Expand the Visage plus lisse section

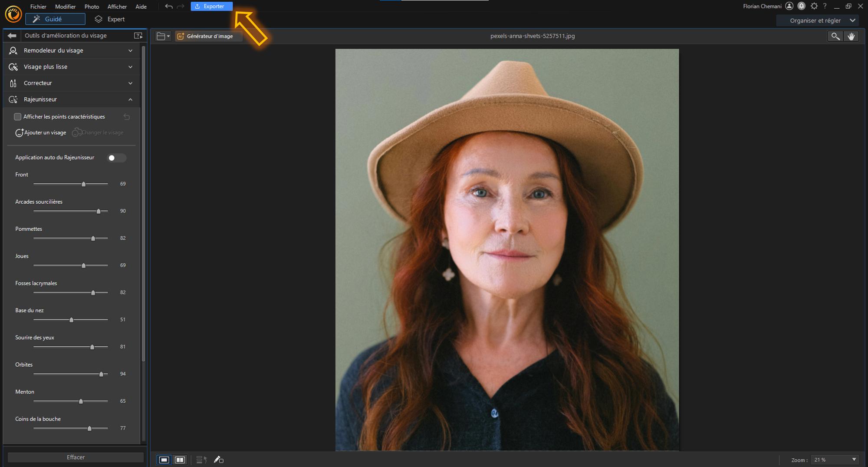130,66
